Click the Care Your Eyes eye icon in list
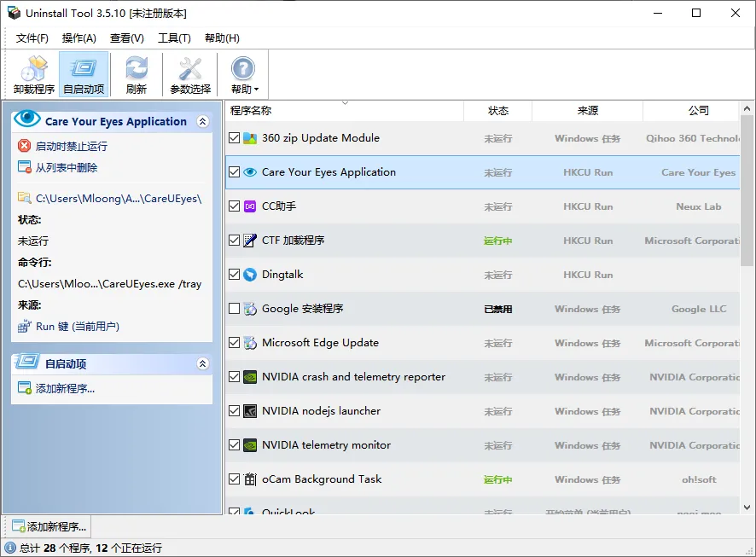The image size is (756, 557). coord(250,172)
